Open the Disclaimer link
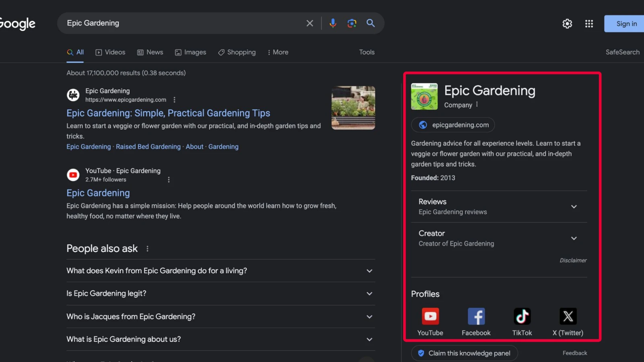Screen dimensions: 644x362 click(573, 260)
